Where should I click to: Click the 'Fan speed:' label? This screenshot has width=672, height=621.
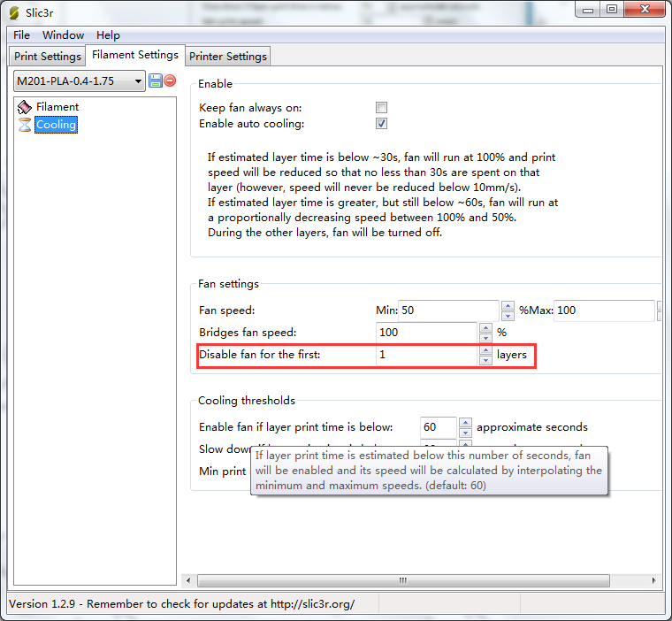226,310
